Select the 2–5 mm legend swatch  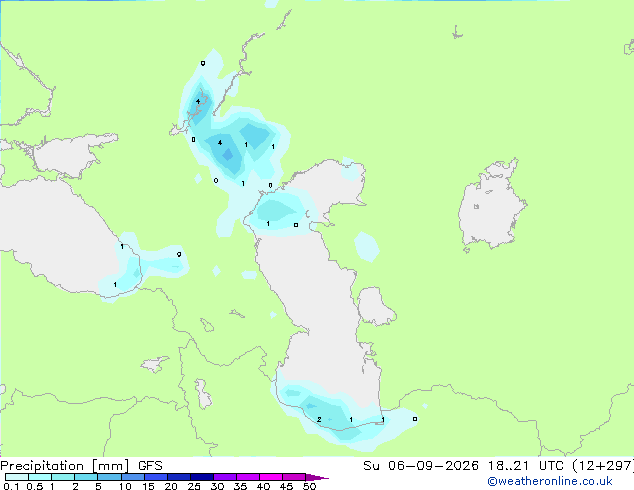86,477
